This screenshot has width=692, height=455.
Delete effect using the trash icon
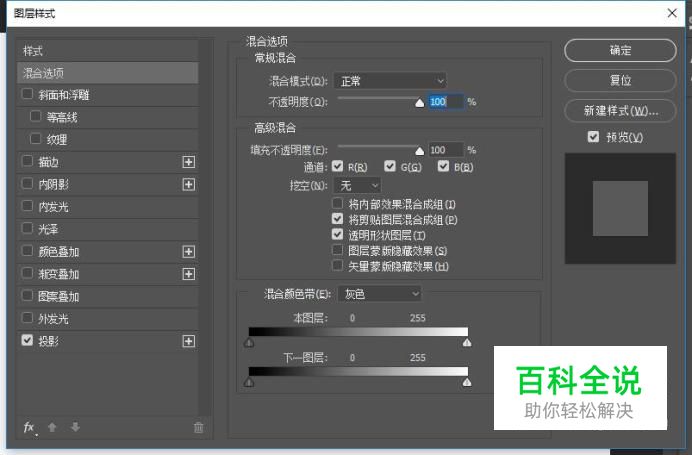pos(199,427)
